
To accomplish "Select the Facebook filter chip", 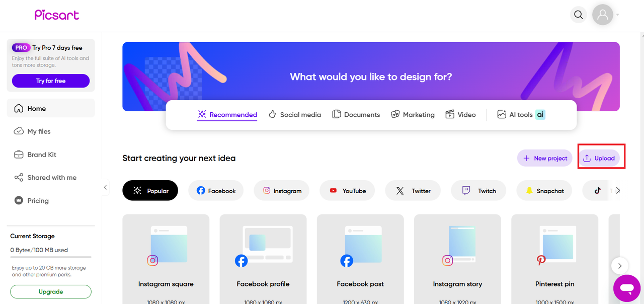I will 216,191.
